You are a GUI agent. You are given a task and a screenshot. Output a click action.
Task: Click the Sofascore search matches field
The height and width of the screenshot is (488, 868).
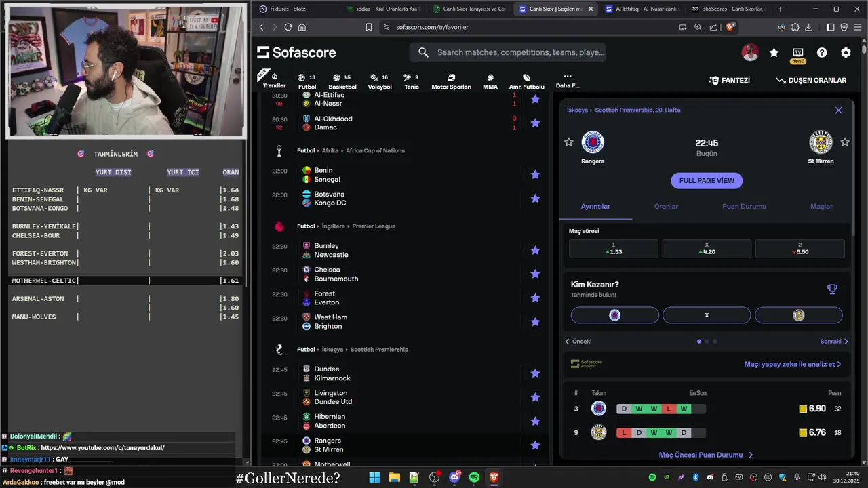(x=508, y=52)
